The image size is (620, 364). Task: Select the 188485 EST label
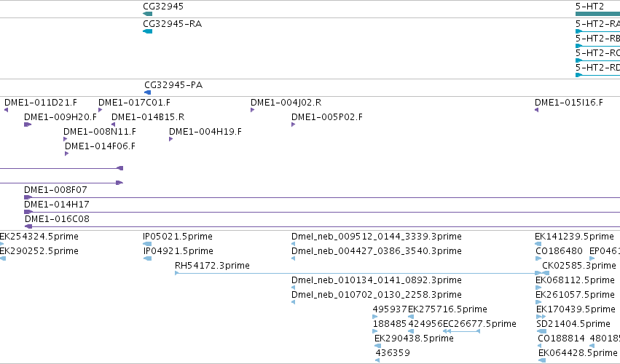pyautogui.click(x=390, y=324)
